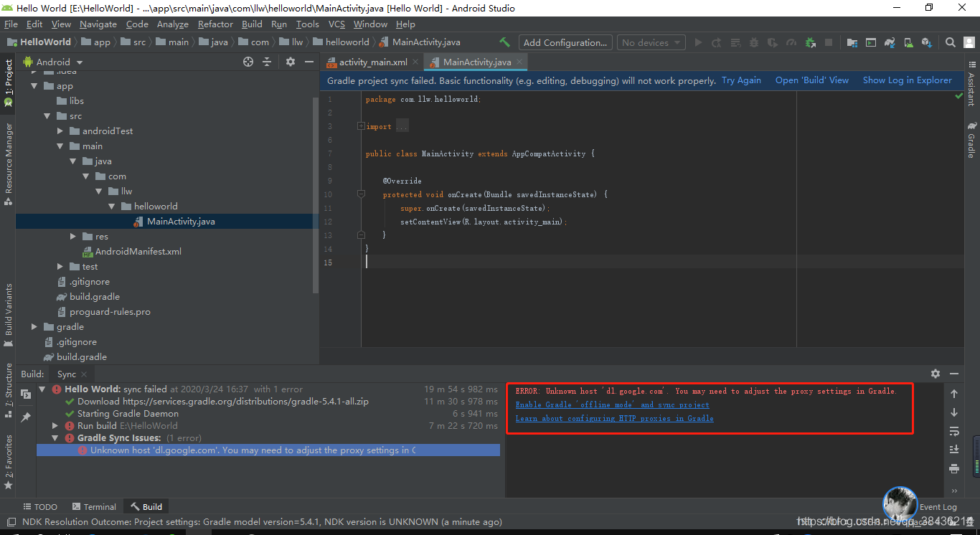Expand the gradle folder arrow
Screen dimensions: 980x535
coord(34,327)
